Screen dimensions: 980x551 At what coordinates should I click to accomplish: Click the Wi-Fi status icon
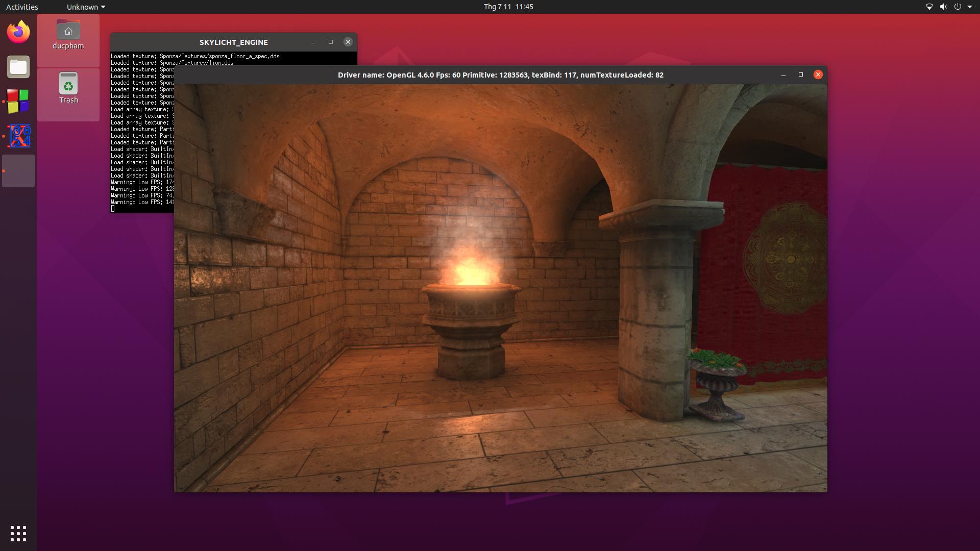click(x=929, y=7)
